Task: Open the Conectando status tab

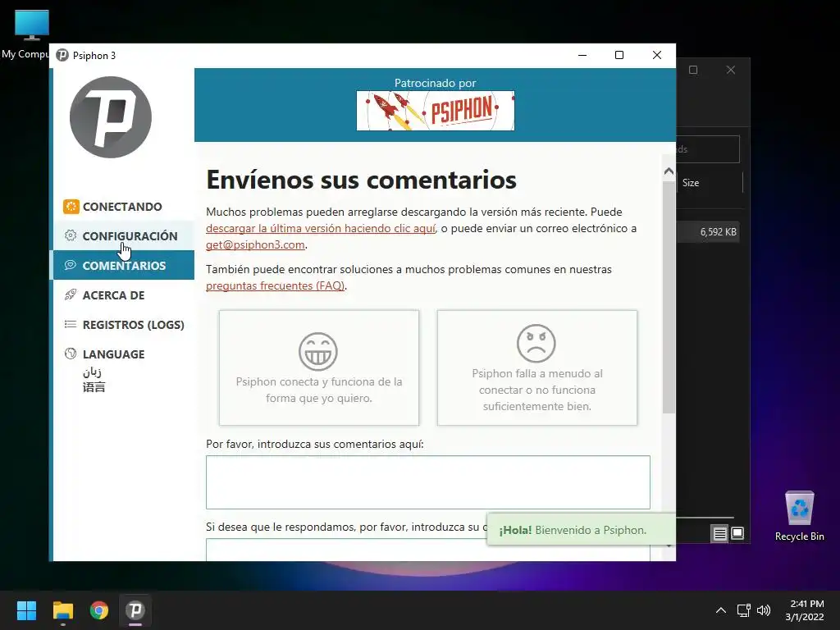Action: 124,207
